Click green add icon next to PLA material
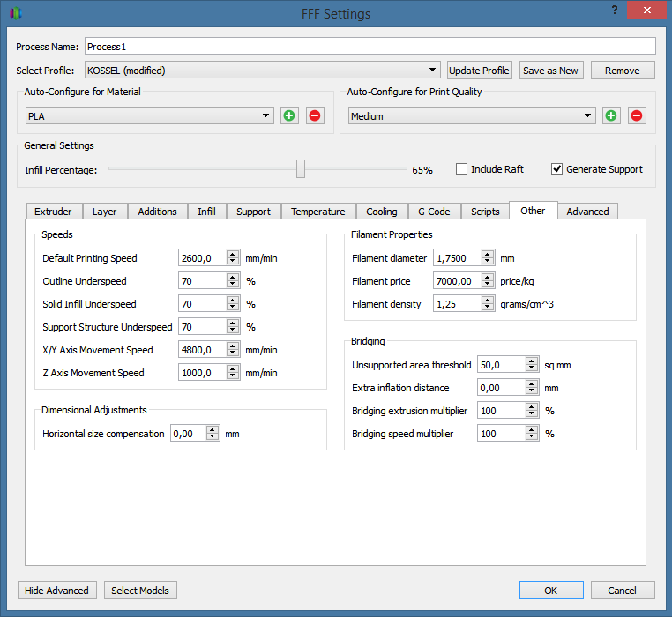The width and height of the screenshot is (672, 617). coord(289,115)
